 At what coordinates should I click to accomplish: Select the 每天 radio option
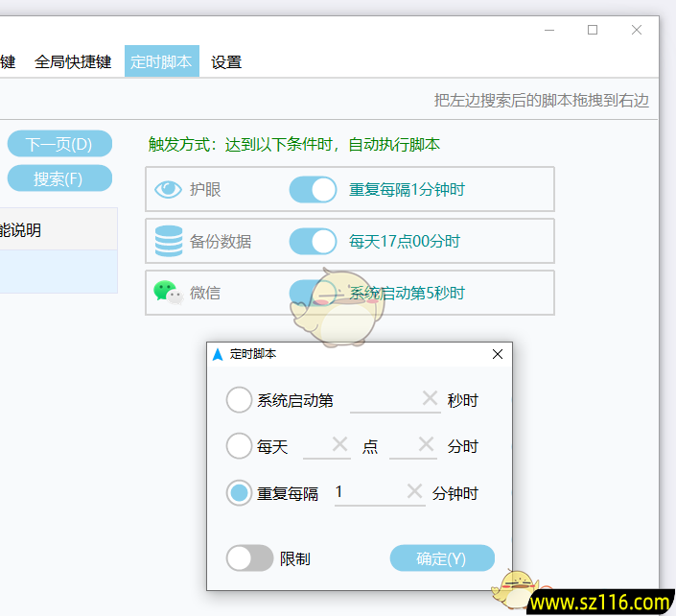click(239, 445)
